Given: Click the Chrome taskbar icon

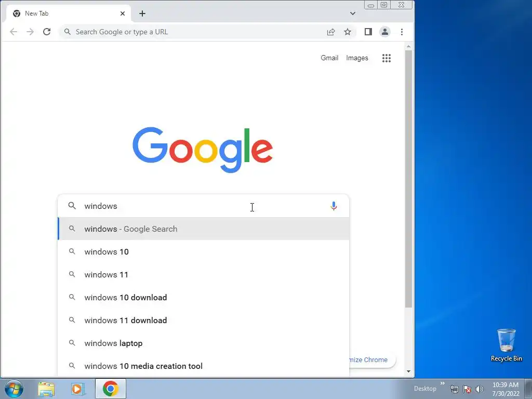Looking at the screenshot, I should click(x=111, y=389).
